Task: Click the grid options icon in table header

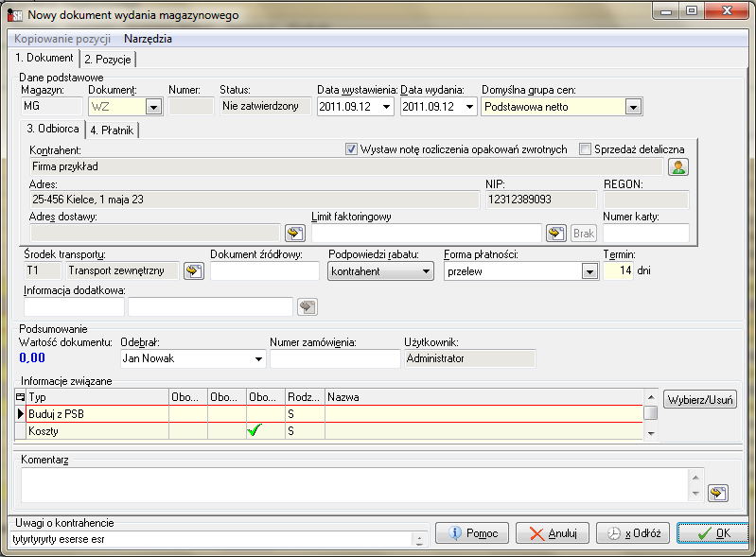Action: (20, 397)
